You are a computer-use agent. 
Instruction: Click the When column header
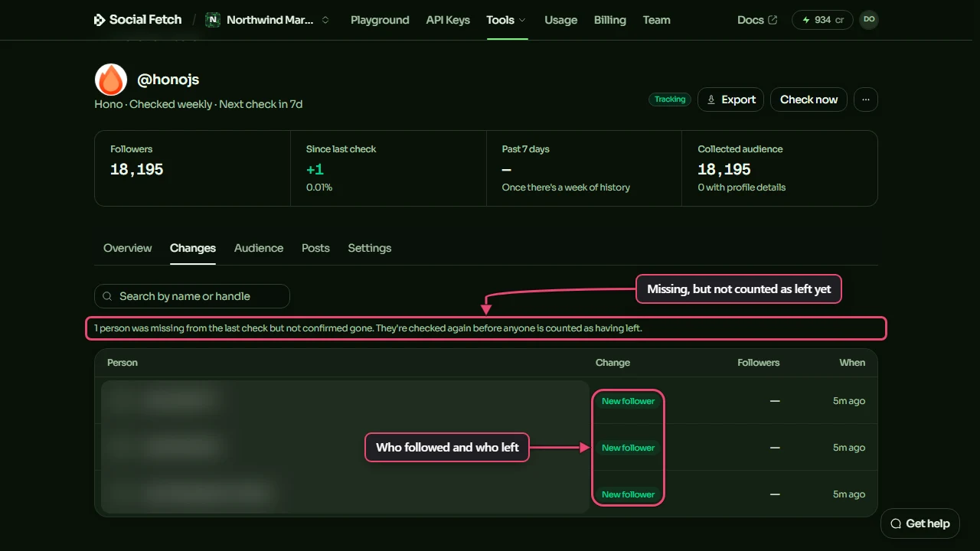tap(852, 363)
